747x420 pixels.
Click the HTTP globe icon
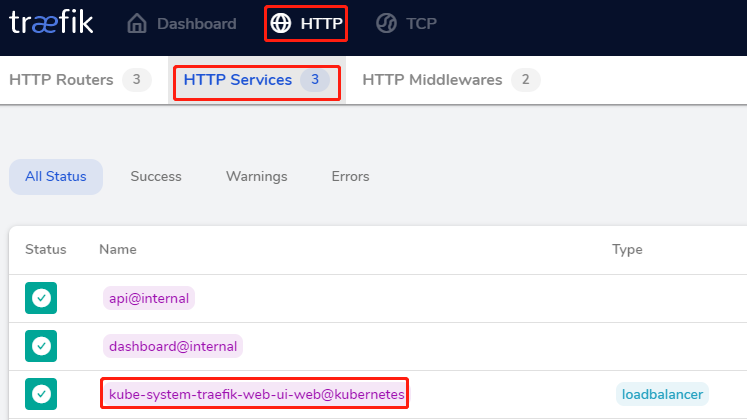[x=281, y=23]
